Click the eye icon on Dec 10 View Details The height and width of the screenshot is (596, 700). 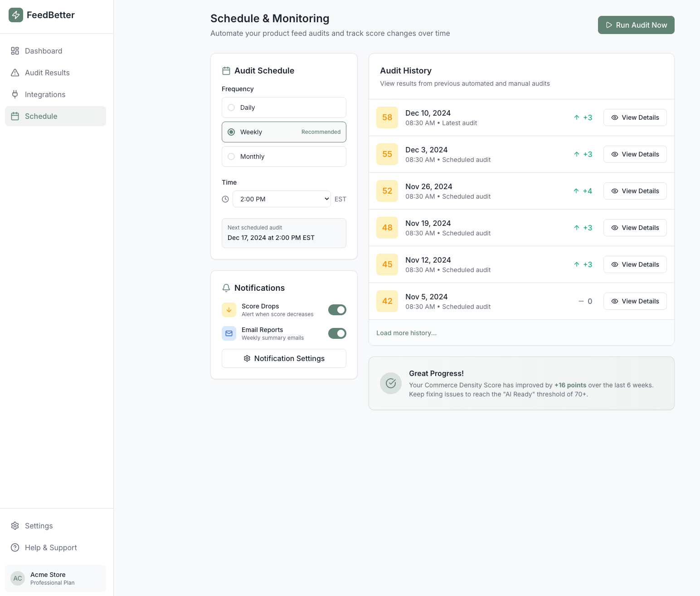(x=615, y=117)
